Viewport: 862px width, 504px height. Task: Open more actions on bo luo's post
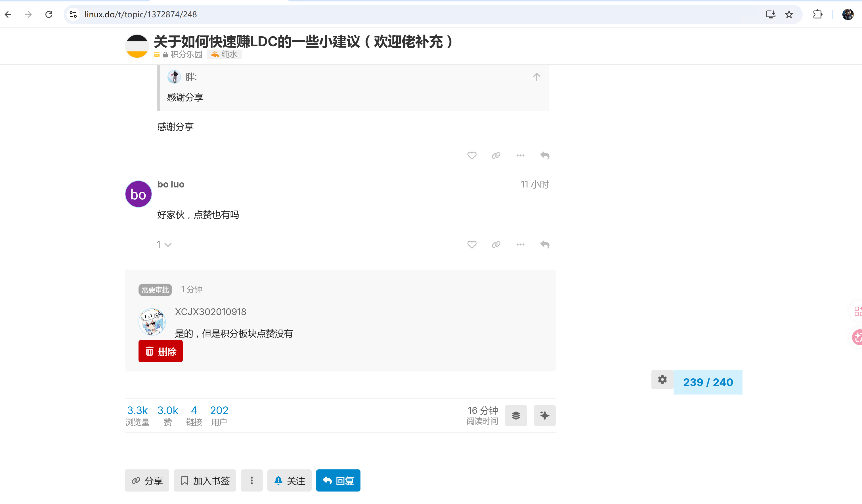pos(520,244)
